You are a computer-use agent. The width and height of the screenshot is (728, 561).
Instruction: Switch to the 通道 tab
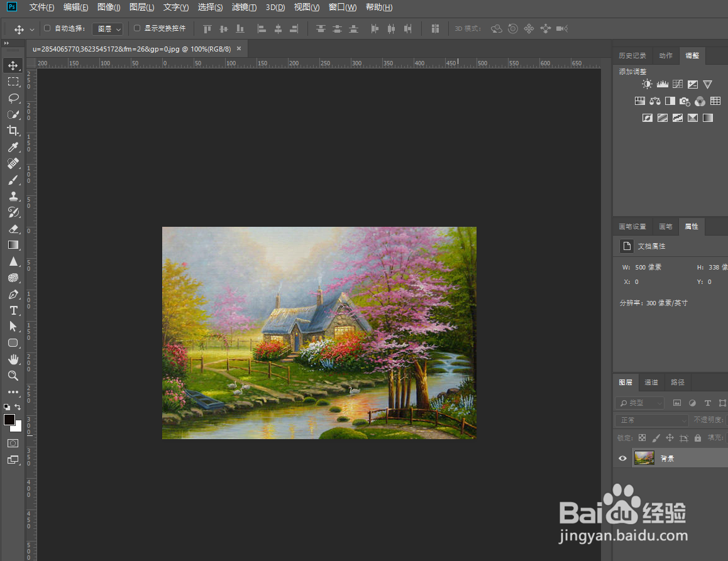coord(651,382)
